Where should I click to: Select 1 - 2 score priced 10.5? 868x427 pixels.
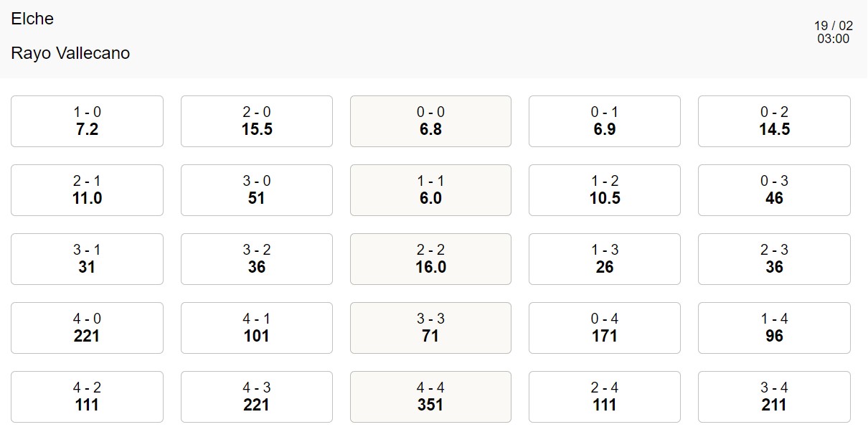pos(604,190)
